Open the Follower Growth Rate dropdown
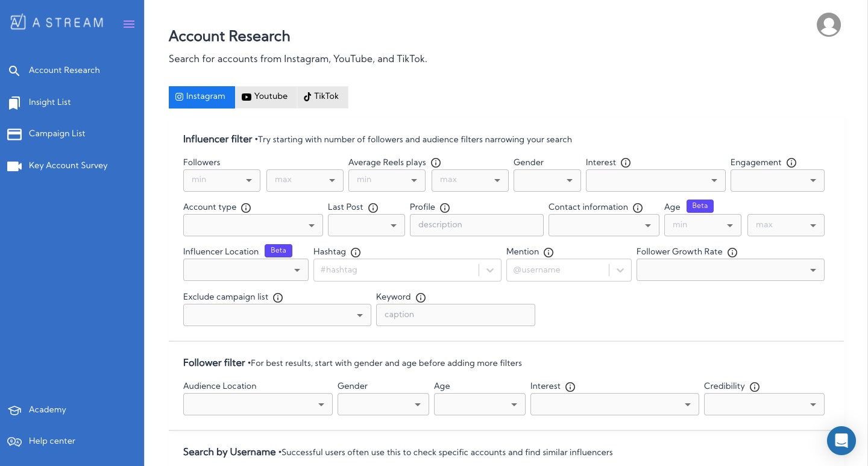The image size is (868, 466). [x=730, y=270]
